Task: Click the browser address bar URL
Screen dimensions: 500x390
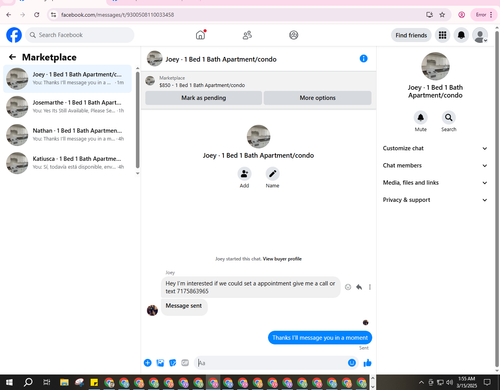Action: pyautogui.click(x=117, y=15)
